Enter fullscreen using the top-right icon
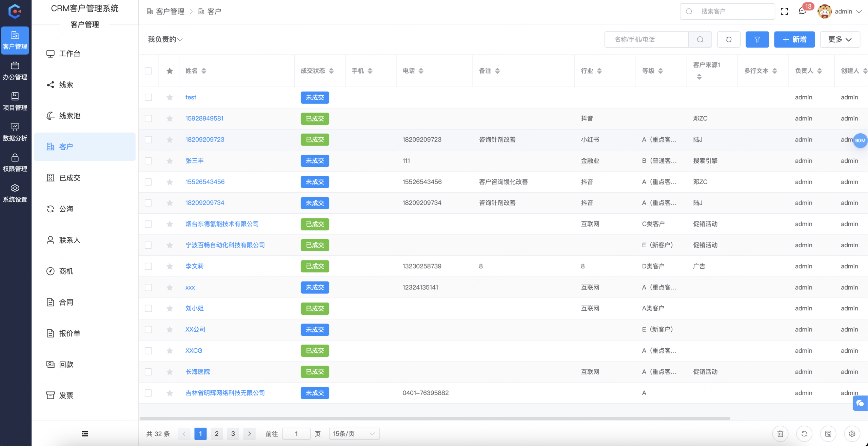Screen dimensions: 868x446 [785, 11]
